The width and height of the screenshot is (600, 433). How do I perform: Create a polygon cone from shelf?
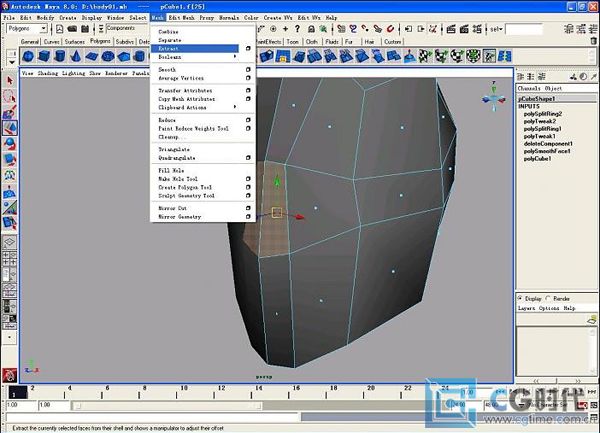tap(76, 56)
